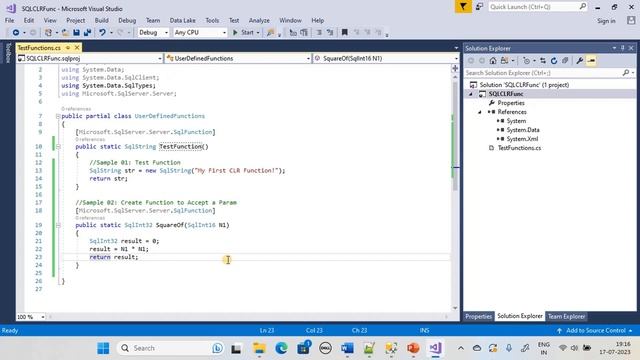Open Microsoft Edge from the taskbar
This screenshot has width=640, height=360.
281,348
